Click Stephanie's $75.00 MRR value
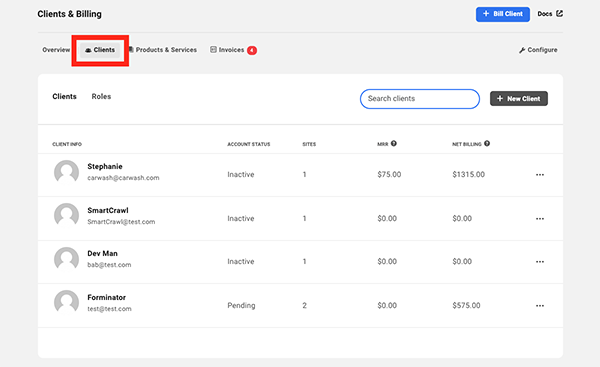600x367 pixels. tap(389, 175)
